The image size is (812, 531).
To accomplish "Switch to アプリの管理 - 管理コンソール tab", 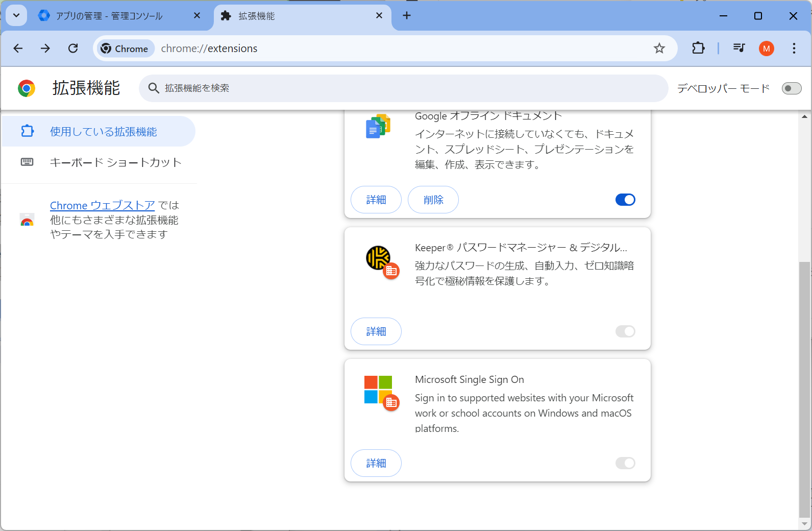I will 120,16.
